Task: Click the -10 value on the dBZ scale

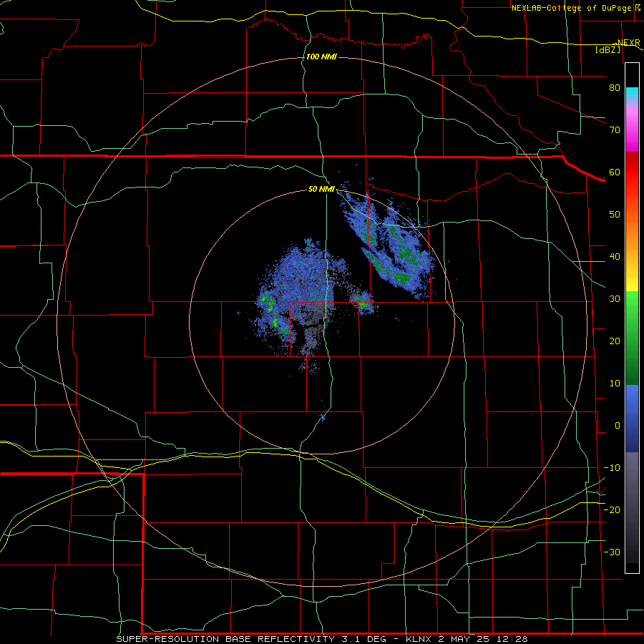Action: coord(612,468)
